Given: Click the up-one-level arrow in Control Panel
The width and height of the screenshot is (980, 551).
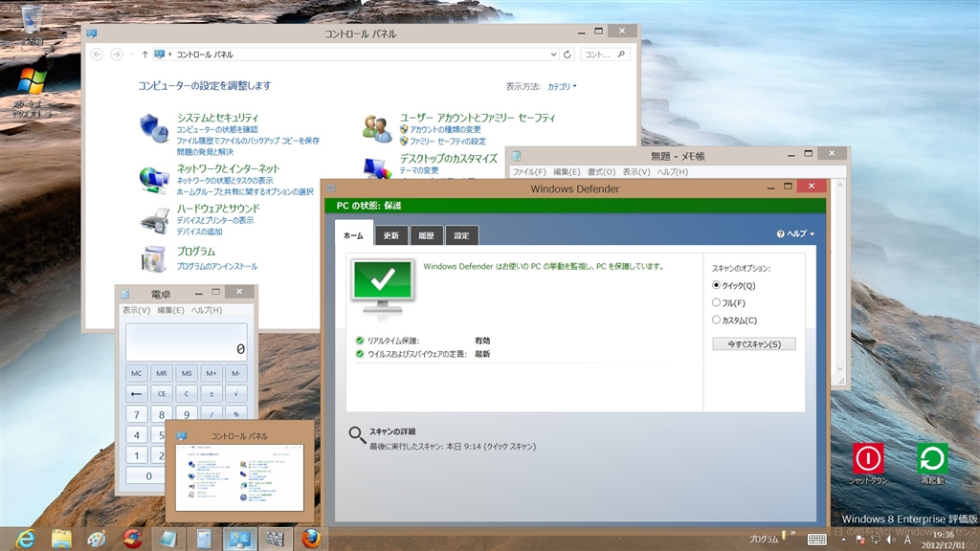Looking at the screenshot, I should [145, 55].
